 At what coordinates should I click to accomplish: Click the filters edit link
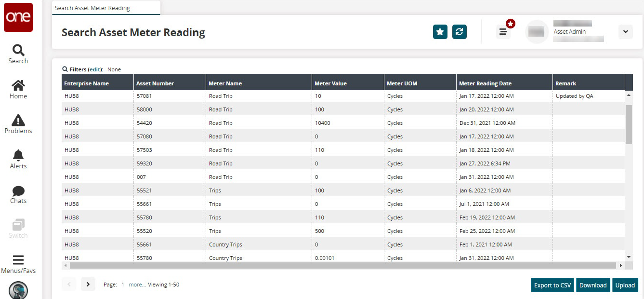[95, 69]
